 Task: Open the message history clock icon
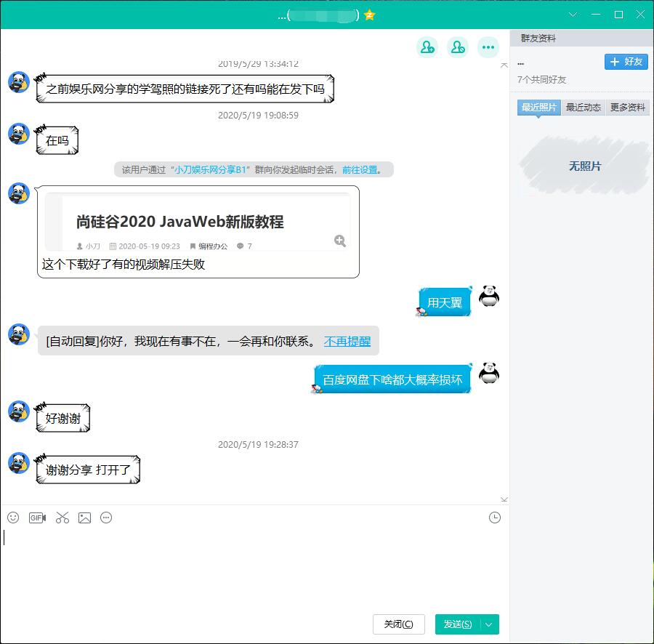pyautogui.click(x=495, y=518)
